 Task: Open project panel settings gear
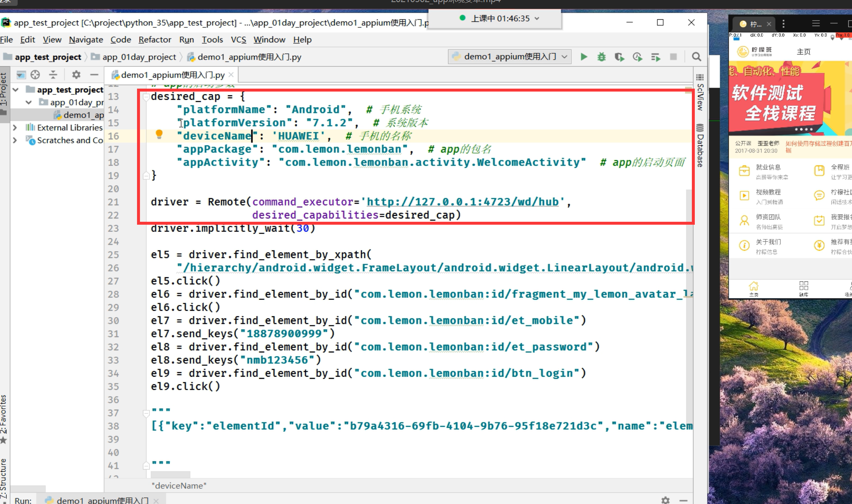pyautogui.click(x=76, y=75)
